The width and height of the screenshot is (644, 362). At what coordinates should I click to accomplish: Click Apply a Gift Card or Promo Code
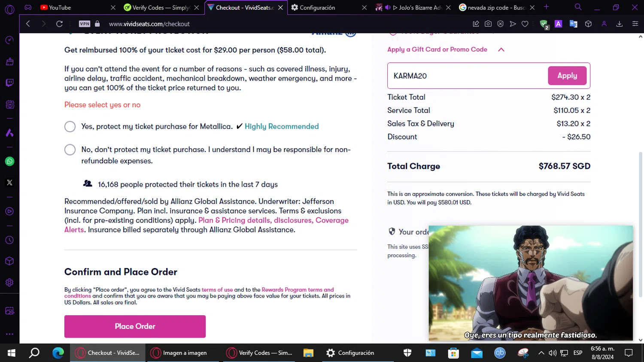(437, 49)
